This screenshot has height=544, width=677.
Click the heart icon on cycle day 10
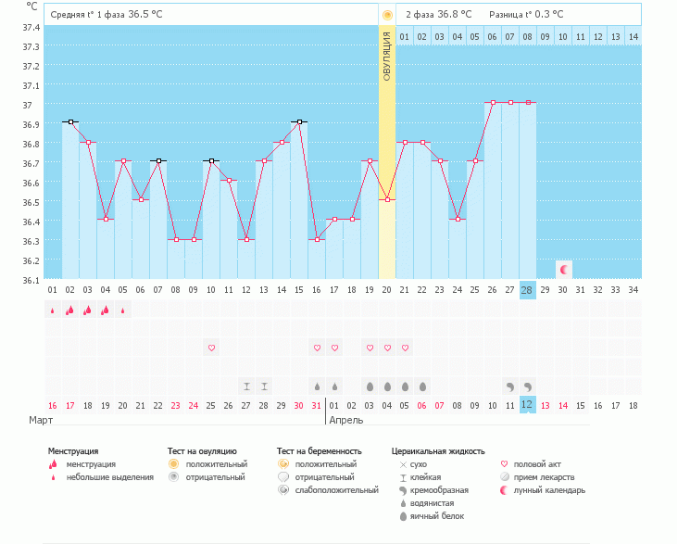pyautogui.click(x=211, y=348)
